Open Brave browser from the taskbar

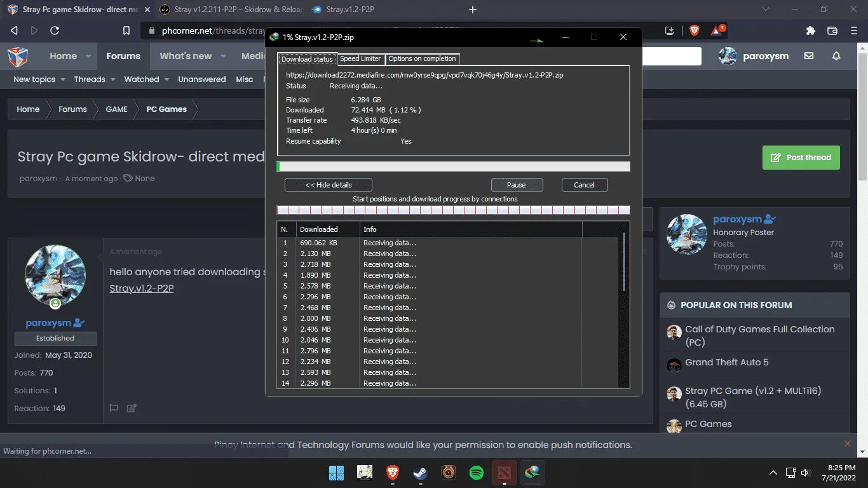[393, 473]
